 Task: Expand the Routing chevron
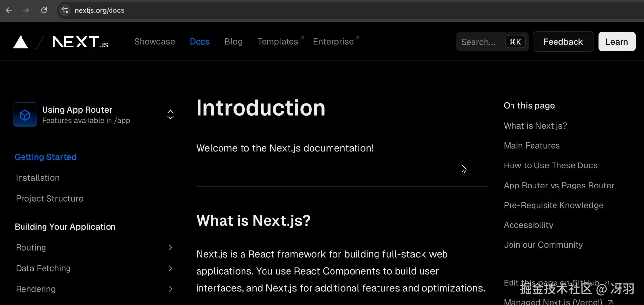(170, 248)
